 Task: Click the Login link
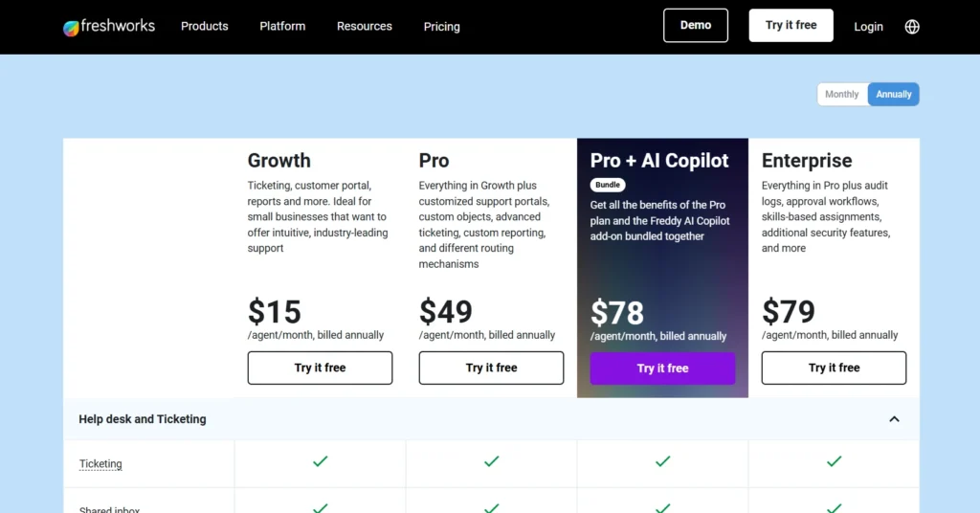pyautogui.click(x=868, y=27)
